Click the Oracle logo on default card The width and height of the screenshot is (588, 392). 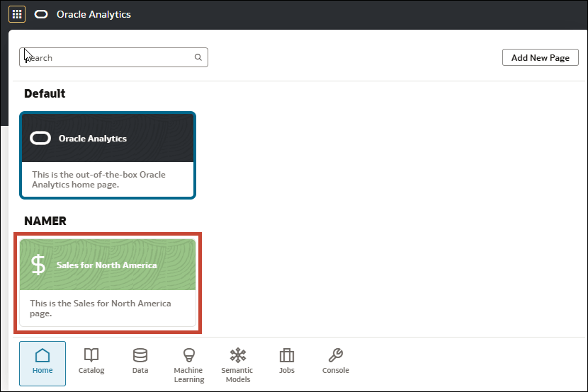click(40, 138)
